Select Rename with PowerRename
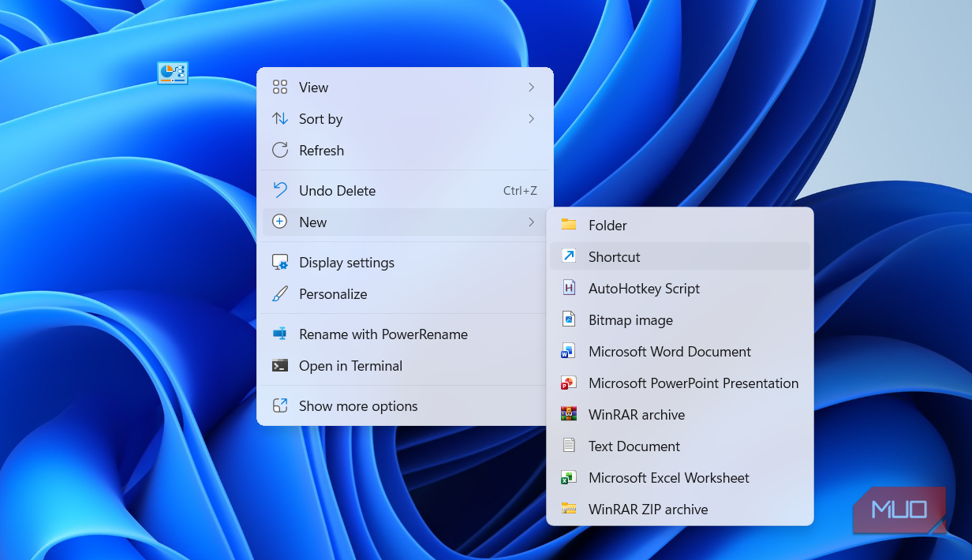Viewport: 972px width, 560px height. [405, 334]
